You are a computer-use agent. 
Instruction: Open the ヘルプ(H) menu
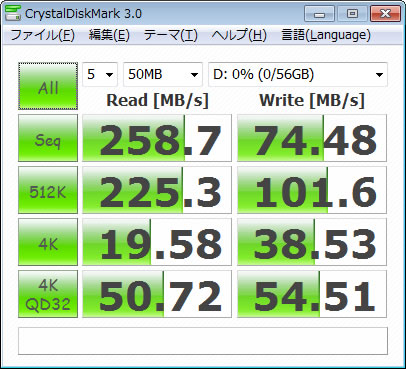pyautogui.click(x=239, y=35)
